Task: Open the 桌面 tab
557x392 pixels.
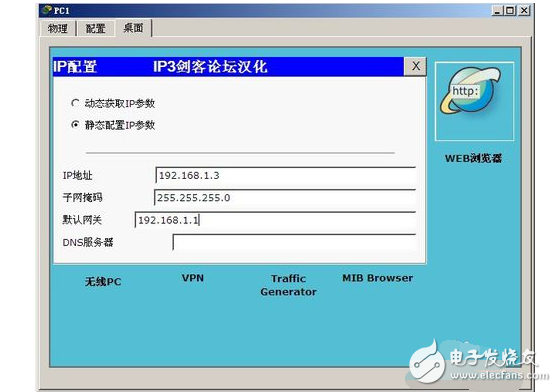Action: point(134,28)
